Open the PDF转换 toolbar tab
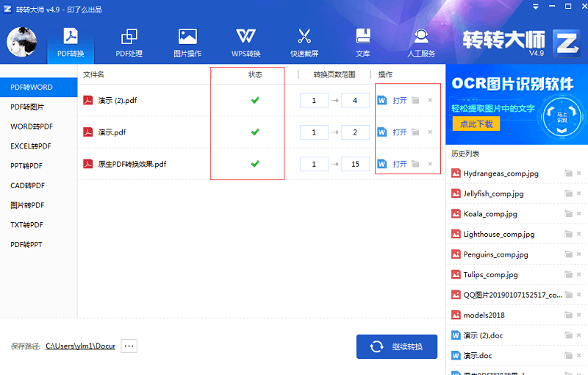This screenshot has height=375, width=588. [x=71, y=43]
